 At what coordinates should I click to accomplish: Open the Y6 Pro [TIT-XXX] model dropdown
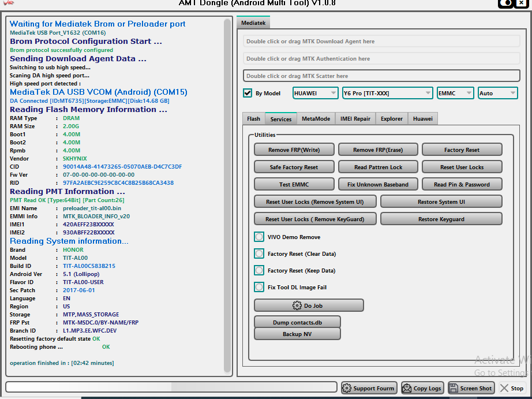(x=388, y=93)
